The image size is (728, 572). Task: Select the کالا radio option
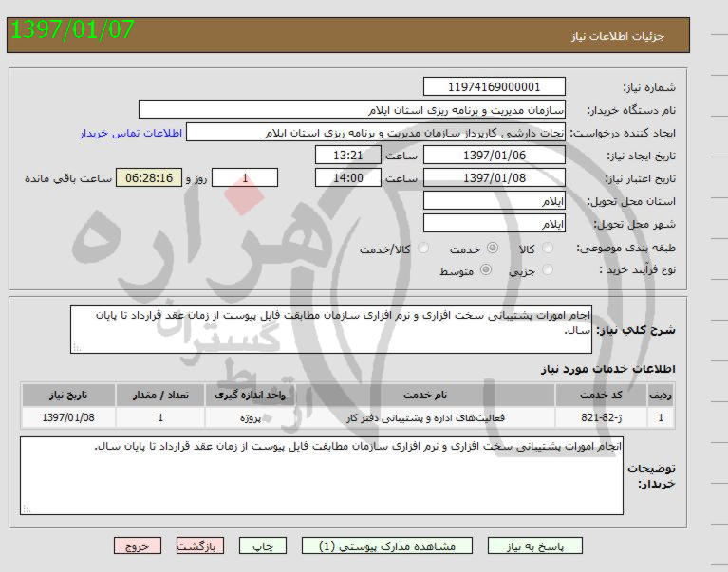click(549, 249)
